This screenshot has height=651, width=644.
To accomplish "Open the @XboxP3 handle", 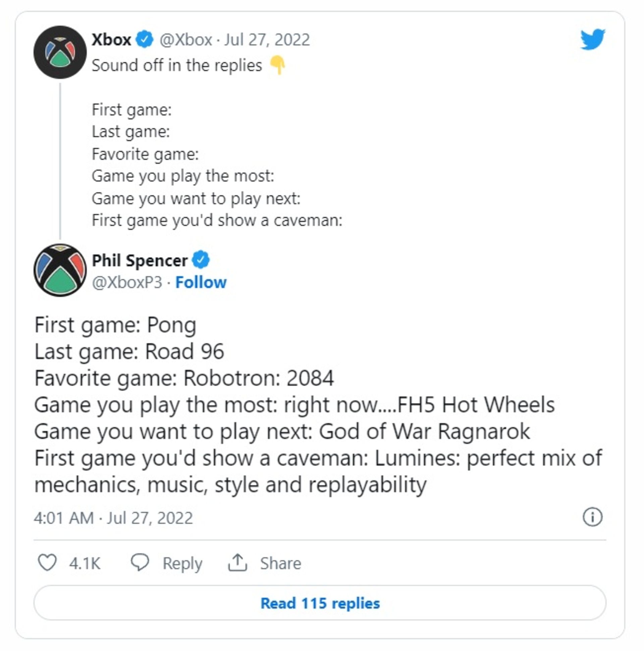I will [x=127, y=282].
